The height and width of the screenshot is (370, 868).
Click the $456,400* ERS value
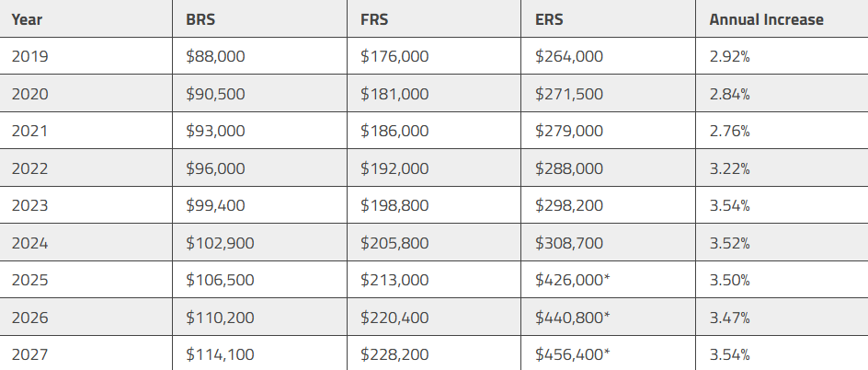point(573,354)
